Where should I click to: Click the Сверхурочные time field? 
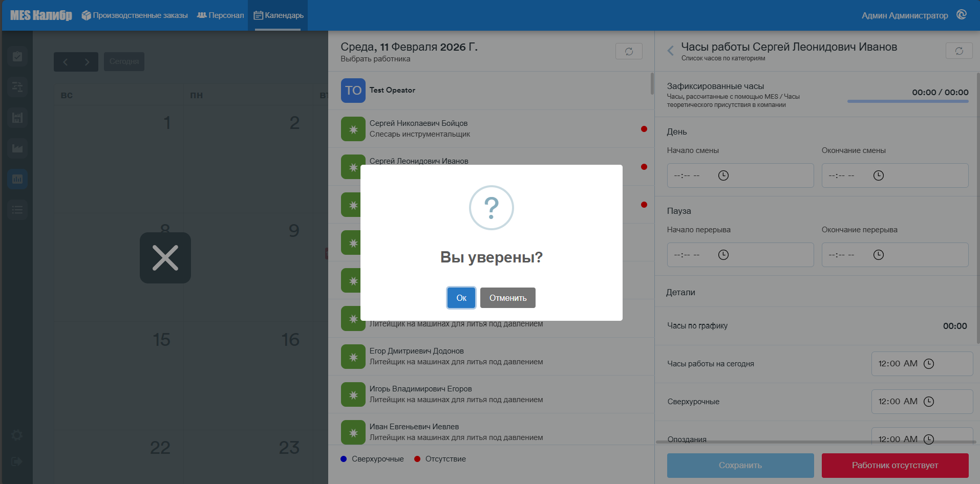[x=922, y=402]
